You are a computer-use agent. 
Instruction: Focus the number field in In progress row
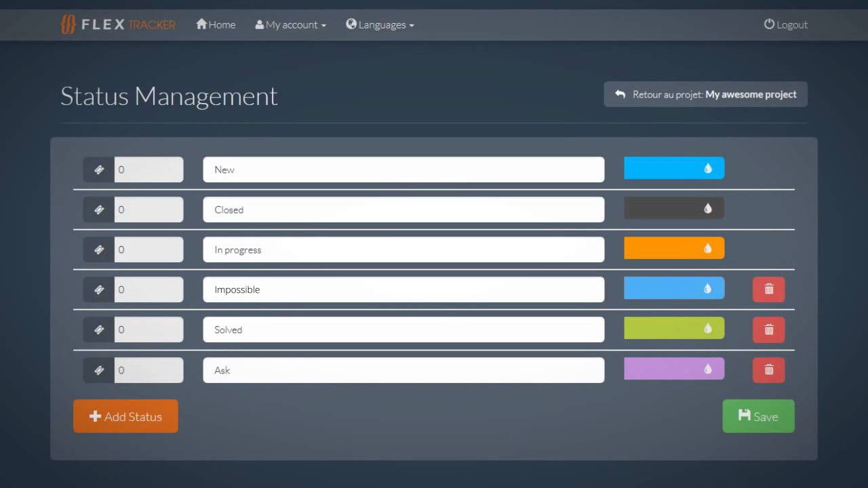click(x=149, y=249)
